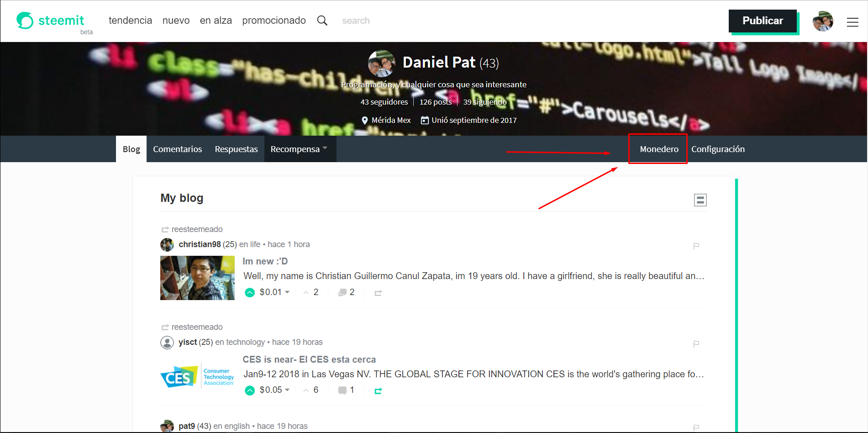Click author name pat9

[x=187, y=426]
